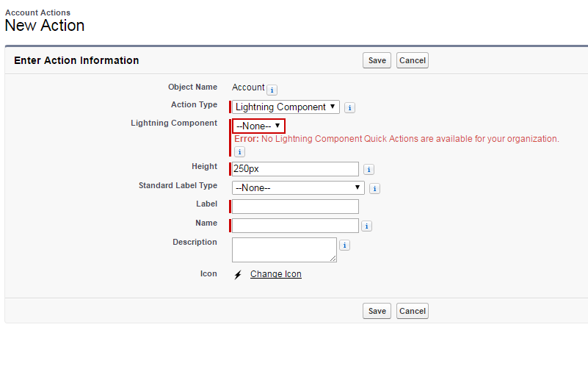Click the lightning bolt action icon
The height and width of the screenshot is (380, 588).
click(x=238, y=275)
